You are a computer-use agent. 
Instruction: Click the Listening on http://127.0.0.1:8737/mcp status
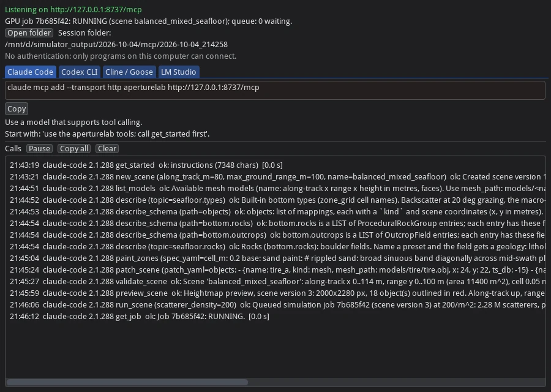tap(73, 9)
